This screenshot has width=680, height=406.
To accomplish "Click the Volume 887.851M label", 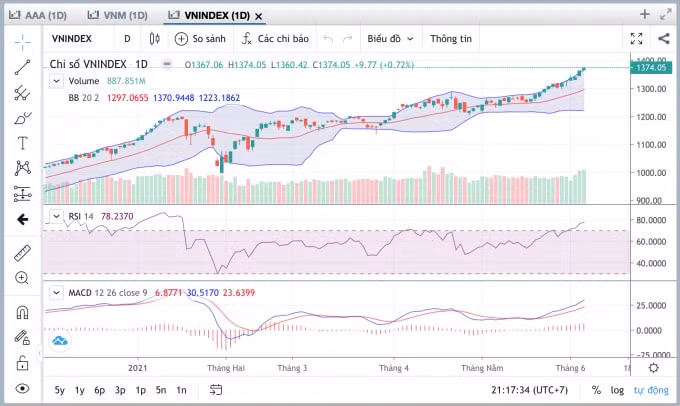I will tap(107, 81).
